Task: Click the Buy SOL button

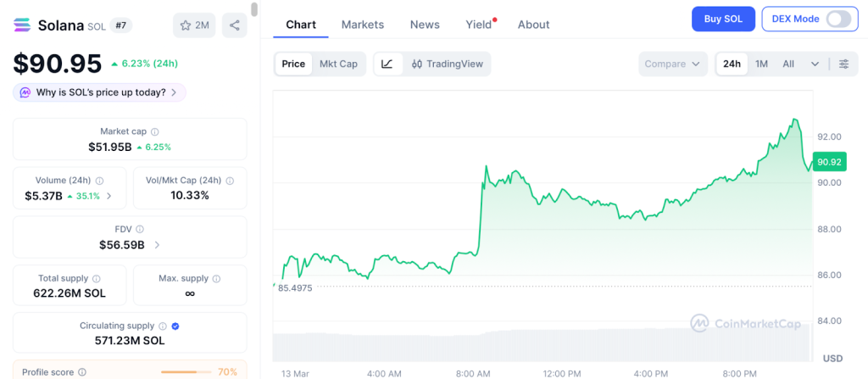Action: tap(723, 19)
